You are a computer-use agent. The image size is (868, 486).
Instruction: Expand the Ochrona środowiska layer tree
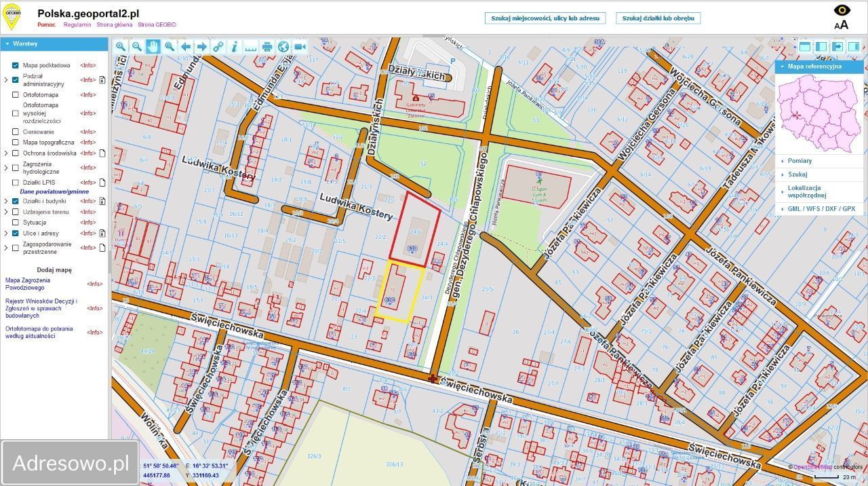(x=6, y=153)
